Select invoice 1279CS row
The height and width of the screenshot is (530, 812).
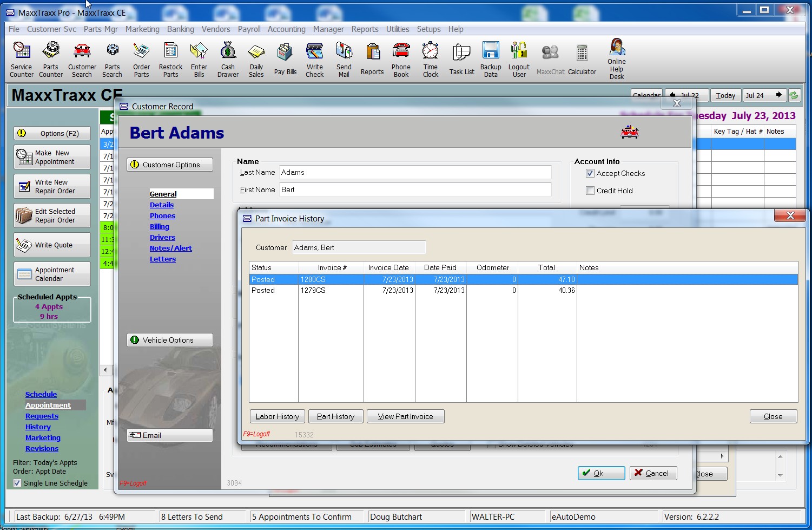523,290
